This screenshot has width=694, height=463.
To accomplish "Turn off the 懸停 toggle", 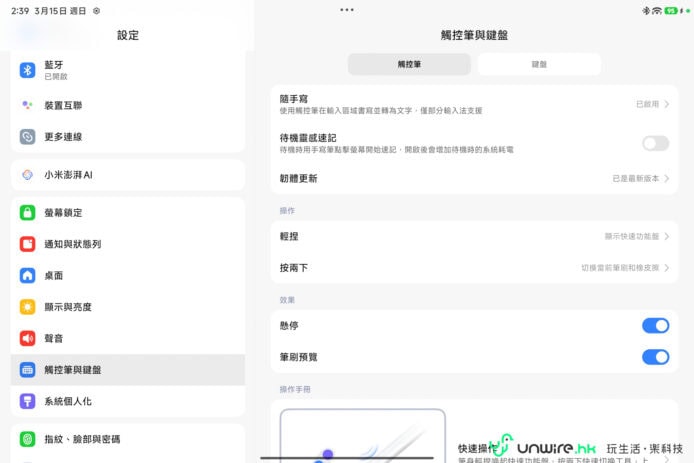I will point(655,325).
